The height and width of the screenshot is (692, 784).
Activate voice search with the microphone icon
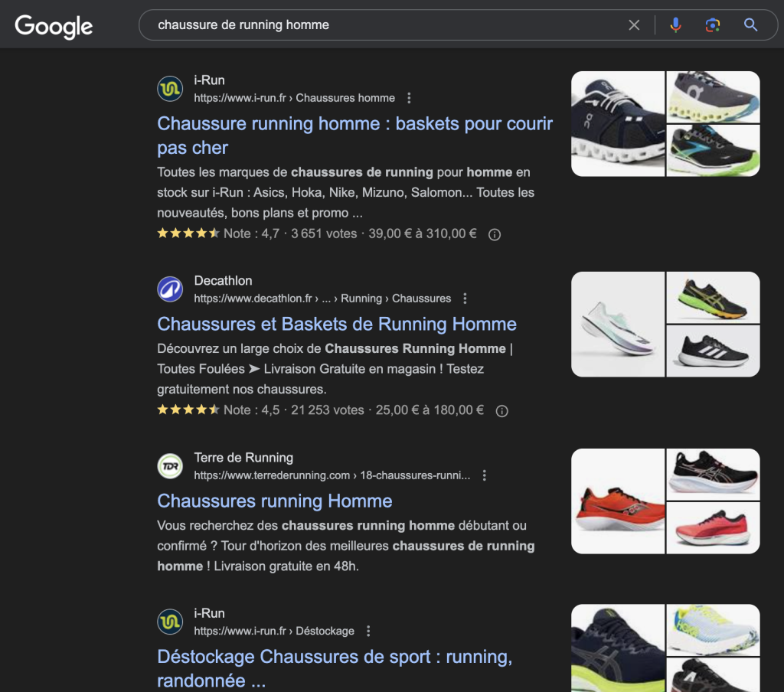[x=677, y=25]
